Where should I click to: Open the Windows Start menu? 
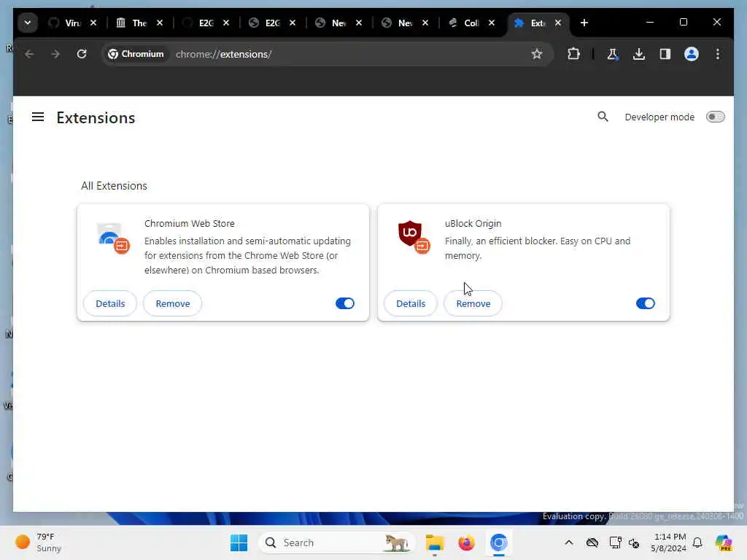pyautogui.click(x=239, y=542)
